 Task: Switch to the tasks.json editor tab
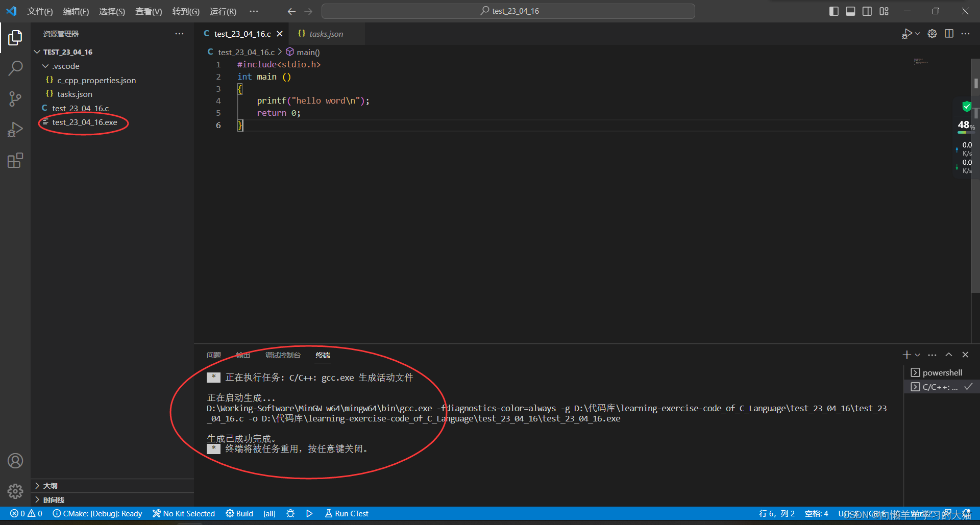[326, 34]
